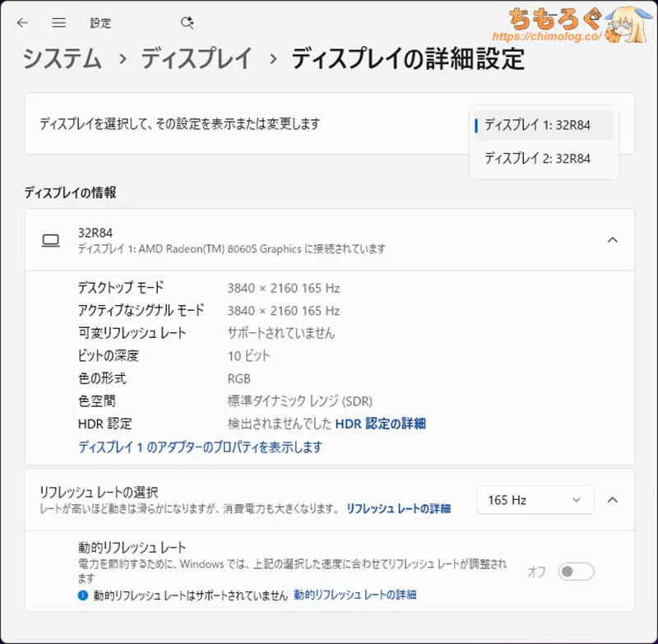Open the リフレッシュ レートの詳細 link

(398, 509)
